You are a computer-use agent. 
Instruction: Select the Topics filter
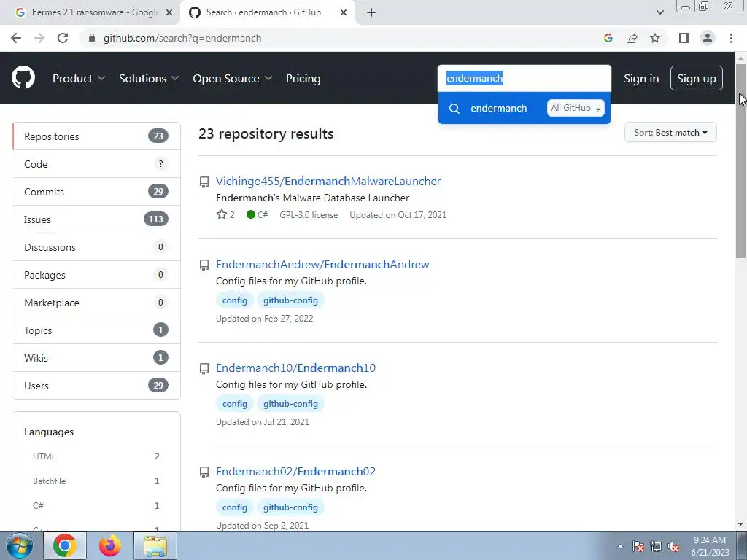[96, 330]
